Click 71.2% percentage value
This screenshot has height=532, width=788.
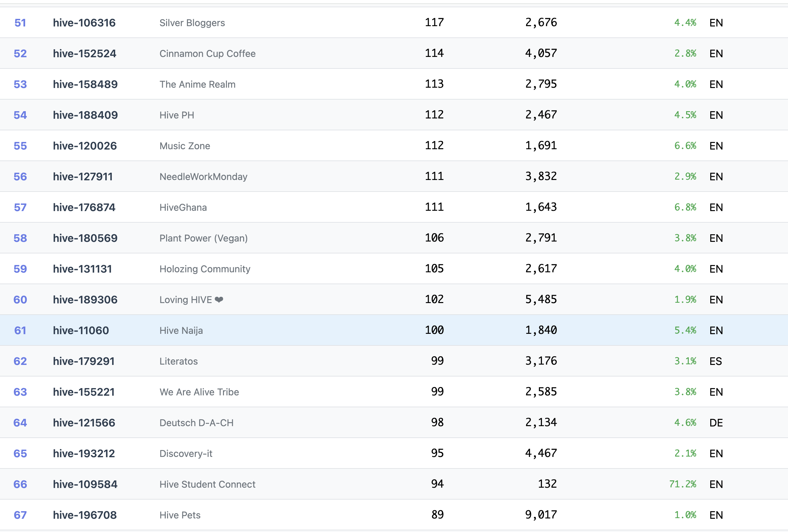[682, 484]
